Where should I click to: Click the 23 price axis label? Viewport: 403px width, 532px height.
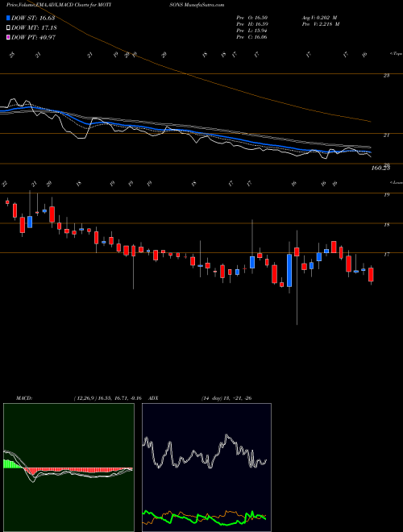386,76
